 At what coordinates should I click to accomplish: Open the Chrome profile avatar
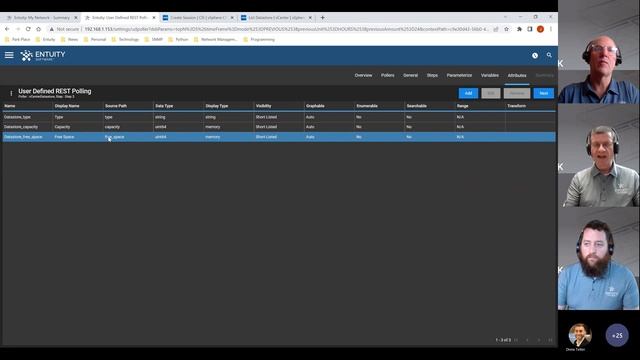click(540, 29)
